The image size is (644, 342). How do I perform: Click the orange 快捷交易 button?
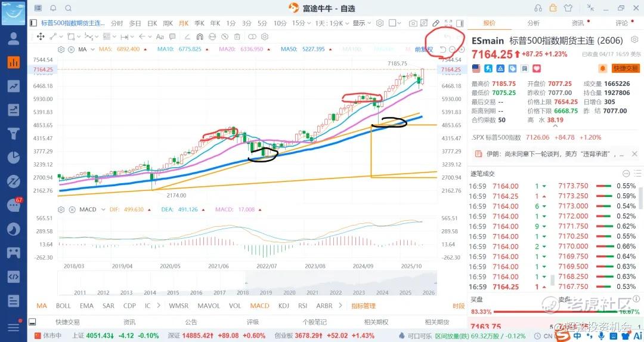[626, 68]
